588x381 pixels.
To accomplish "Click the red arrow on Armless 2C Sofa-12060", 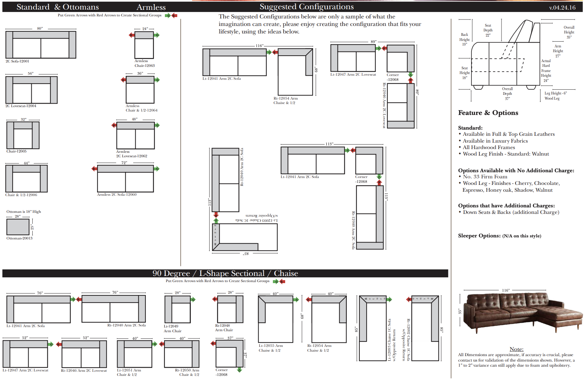I will coord(94,169).
